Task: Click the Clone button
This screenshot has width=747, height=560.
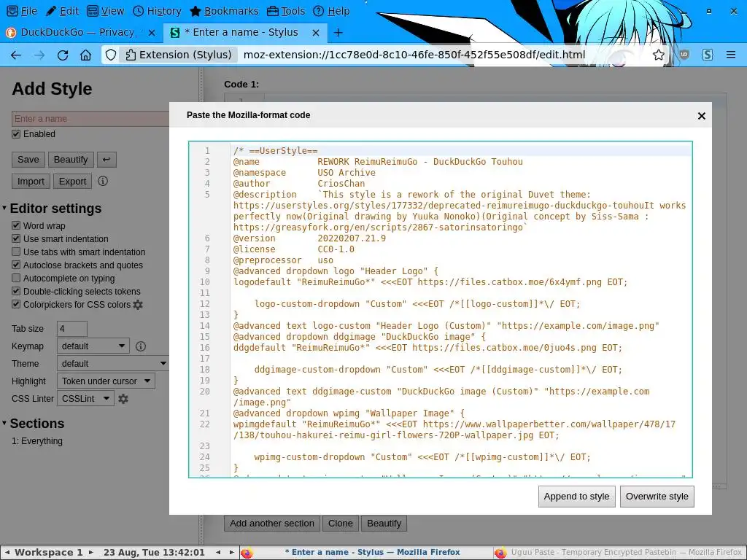Action: tap(340, 524)
